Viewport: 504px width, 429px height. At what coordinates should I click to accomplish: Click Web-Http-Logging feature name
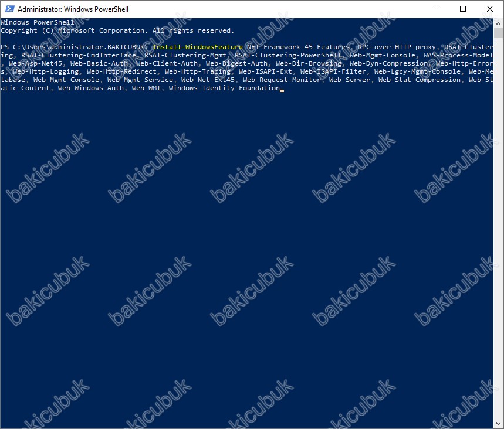pyautogui.click(x=46, y=71)
